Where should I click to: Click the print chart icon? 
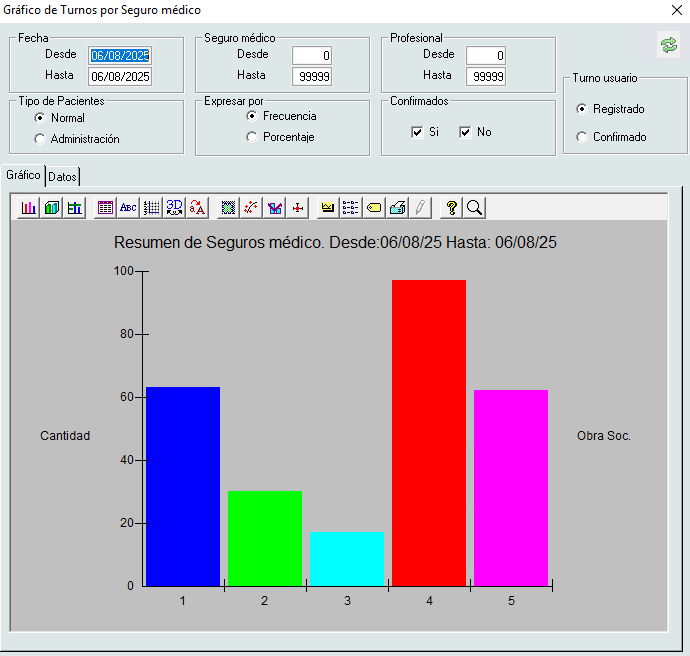click(397, 207)
